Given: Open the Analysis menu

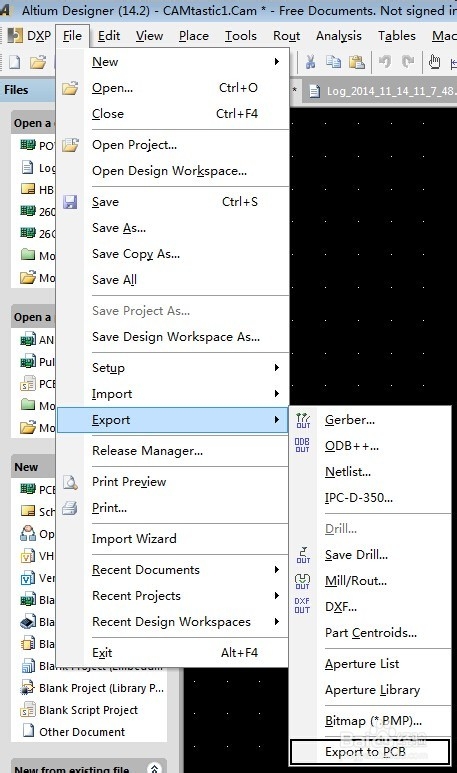Looking at the screenshot, I should tap(339, 36).
